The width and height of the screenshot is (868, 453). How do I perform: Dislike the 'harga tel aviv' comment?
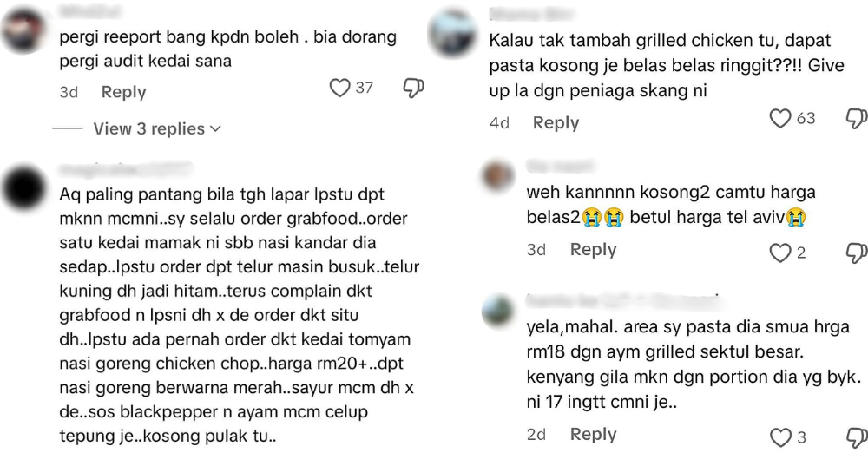(858, 253)
